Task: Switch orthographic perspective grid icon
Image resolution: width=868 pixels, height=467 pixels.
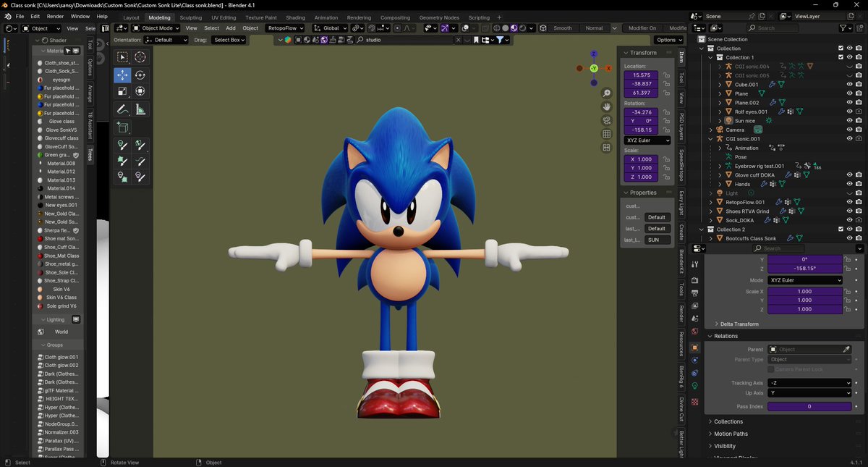Action: (607, 135)
